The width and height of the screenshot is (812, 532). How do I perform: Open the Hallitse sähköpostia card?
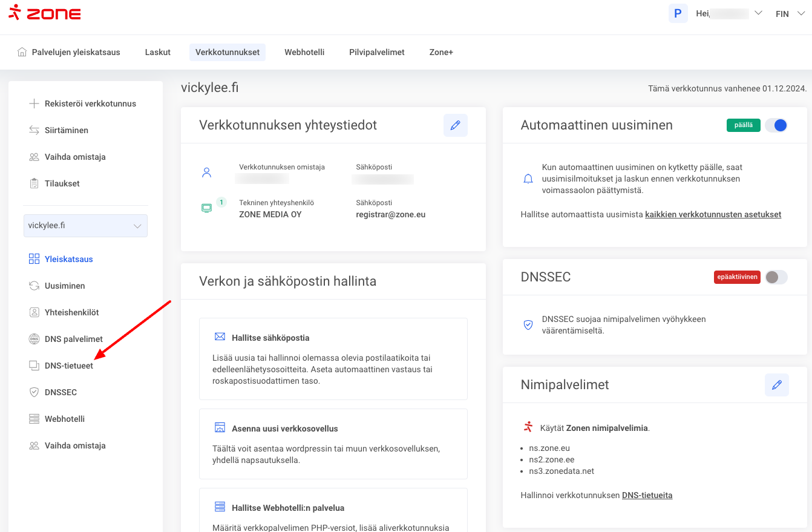333,358
